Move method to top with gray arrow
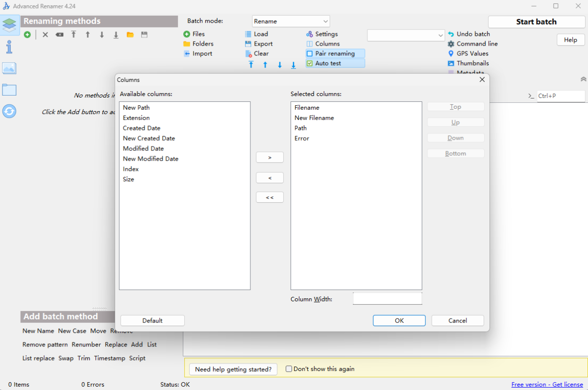Screen dimensions: 588x390 pos(73,35)
